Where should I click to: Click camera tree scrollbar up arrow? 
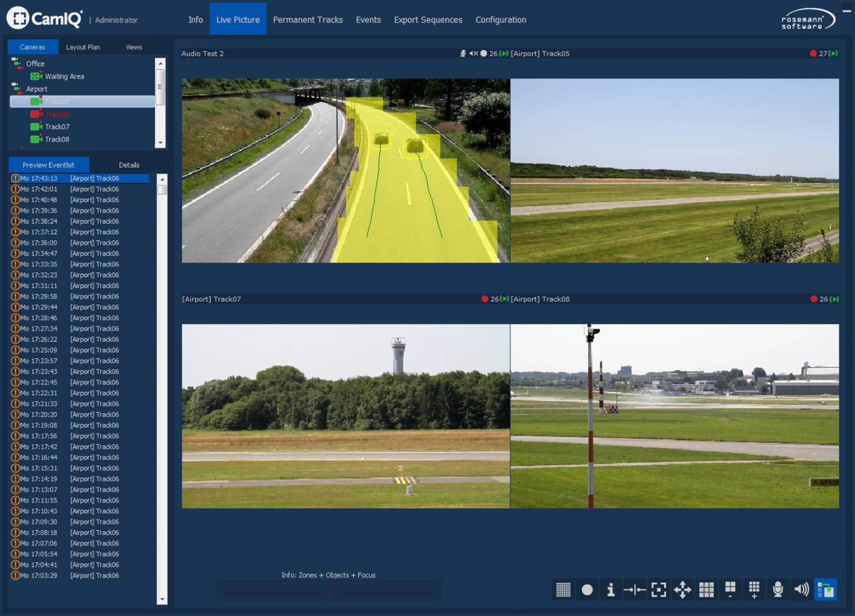(160, 63)
